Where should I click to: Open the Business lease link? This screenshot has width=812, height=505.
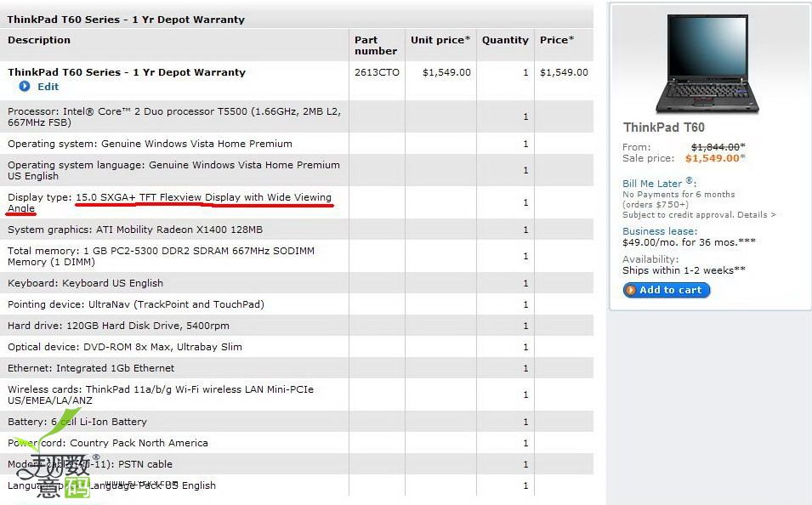pos(660,231)
